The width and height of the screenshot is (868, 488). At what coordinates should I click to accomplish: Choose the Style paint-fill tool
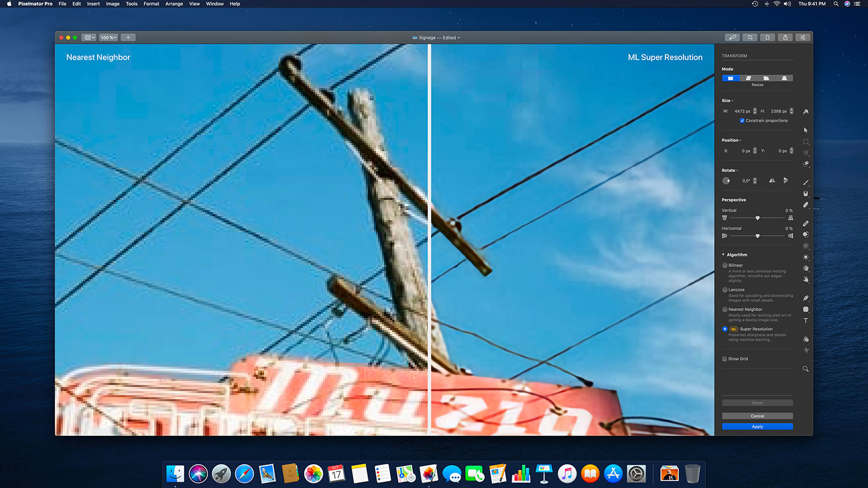(x=806, y=112)
